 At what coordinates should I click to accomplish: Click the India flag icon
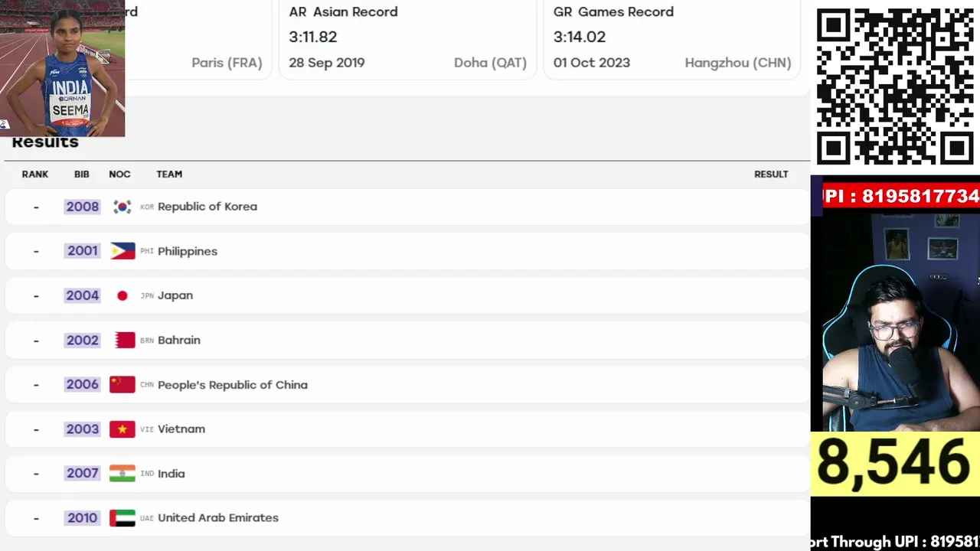122,473
